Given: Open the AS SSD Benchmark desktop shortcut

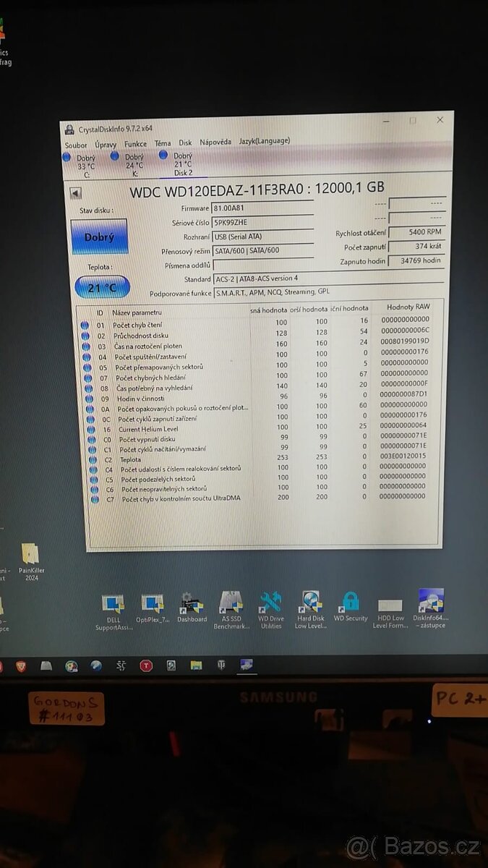Looking at the screenshot, I should [x=231, y=610].
